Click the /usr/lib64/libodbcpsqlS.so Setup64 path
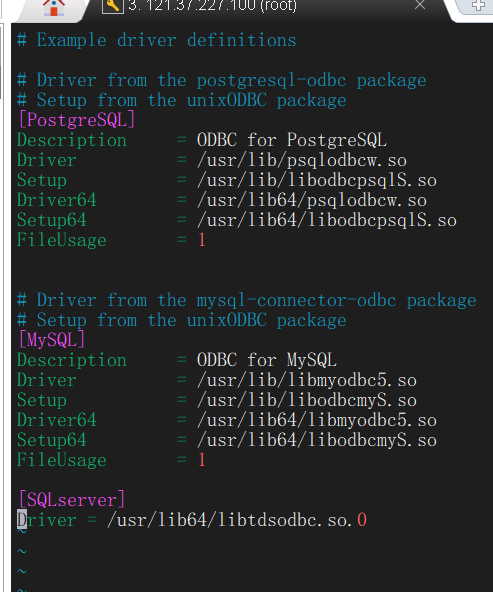The height and width of the screenshot is (592, 493). [327, 220]
